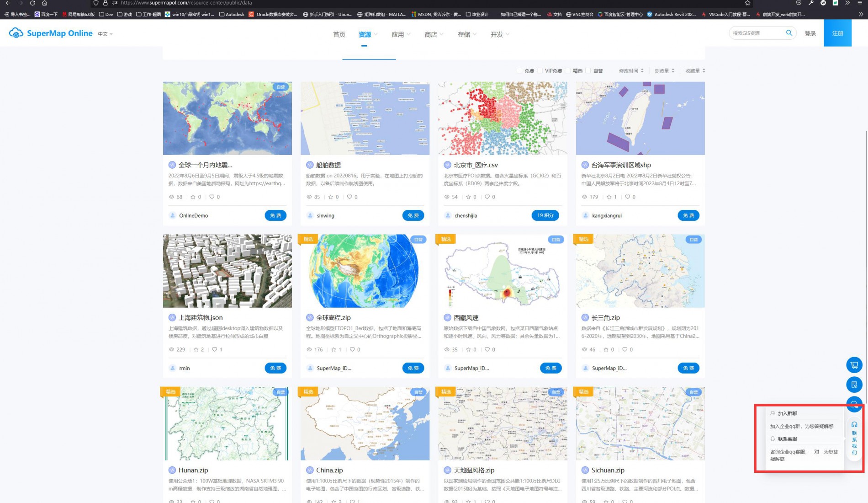
Task: Sort resources by 修改时间
Action: click(x=631, y=71)
